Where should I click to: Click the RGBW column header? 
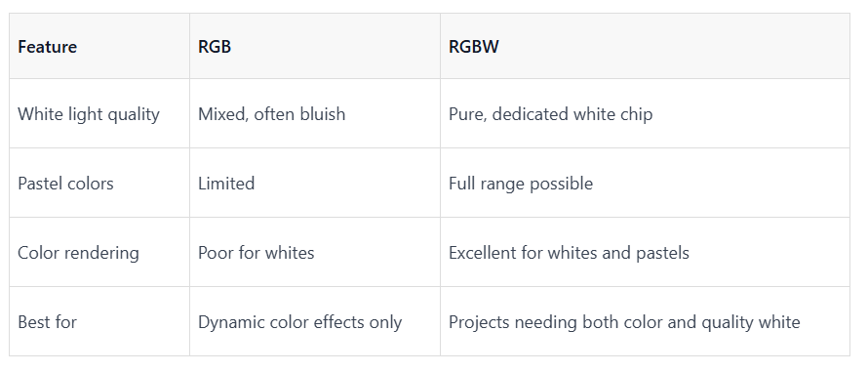tap(645, 46)
